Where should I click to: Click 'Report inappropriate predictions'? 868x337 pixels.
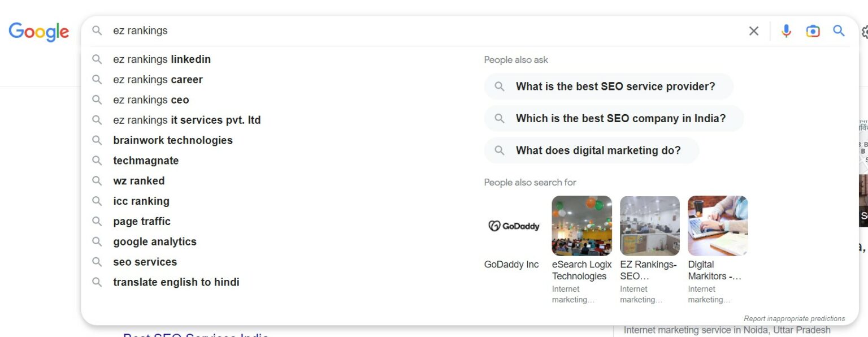click(x=793, y=318)
